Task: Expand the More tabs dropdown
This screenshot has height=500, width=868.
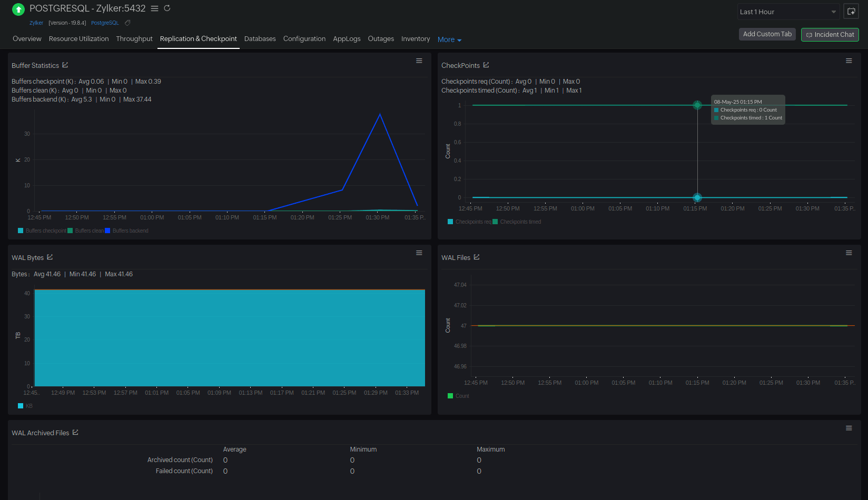Action: coord(449,39)
